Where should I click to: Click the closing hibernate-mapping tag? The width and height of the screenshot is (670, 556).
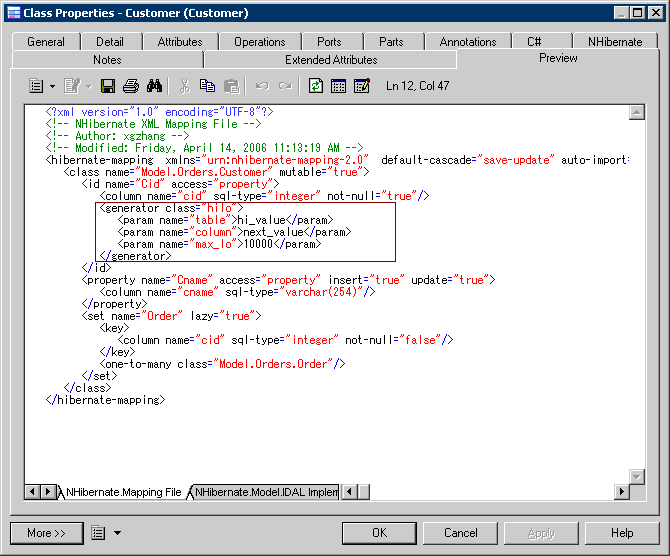pyautogui.click(x=106, y=400)
